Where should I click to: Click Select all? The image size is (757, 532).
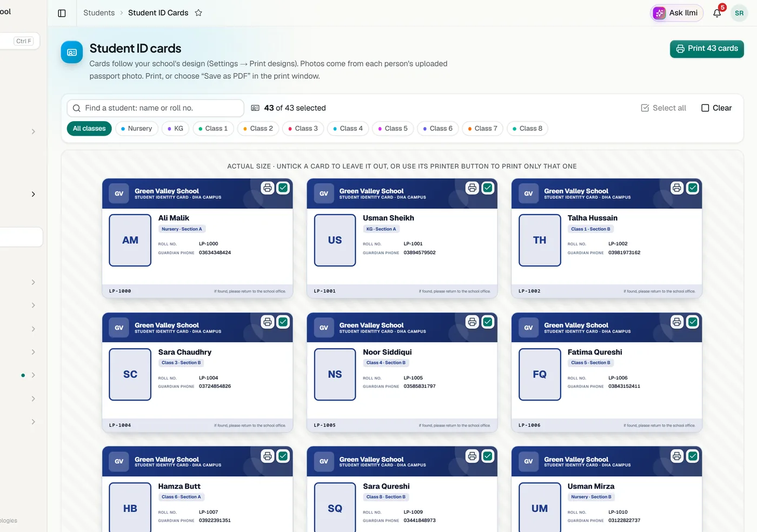(663, 108)
